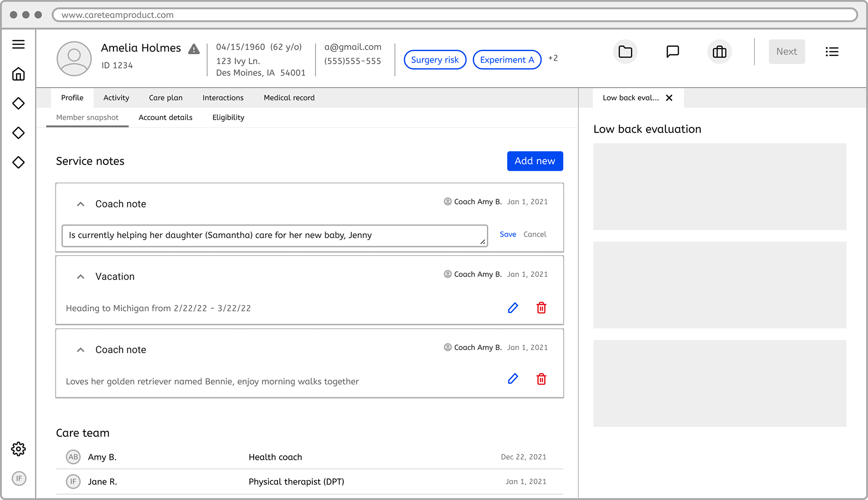This screenshot has width=868, height=500.
Task: Click the third placeholder block in Low back evaluation
Action: point(720,383)
